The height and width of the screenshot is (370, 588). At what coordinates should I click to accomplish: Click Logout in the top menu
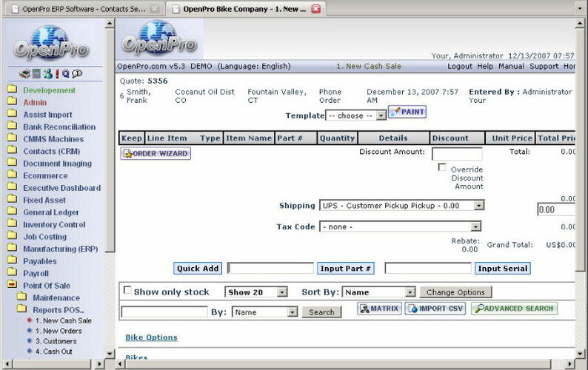(x=460, y=66)
